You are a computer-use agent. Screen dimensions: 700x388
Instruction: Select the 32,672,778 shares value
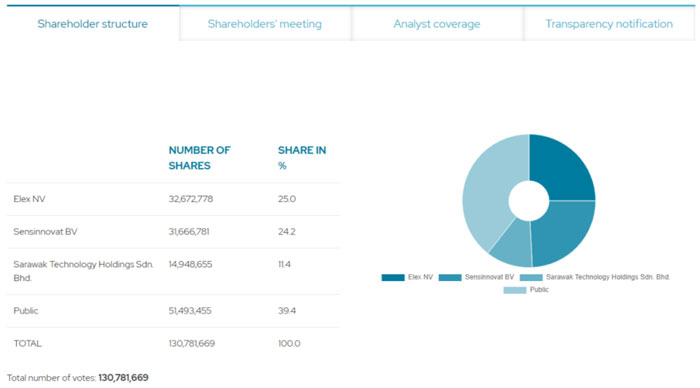point(191,199)
